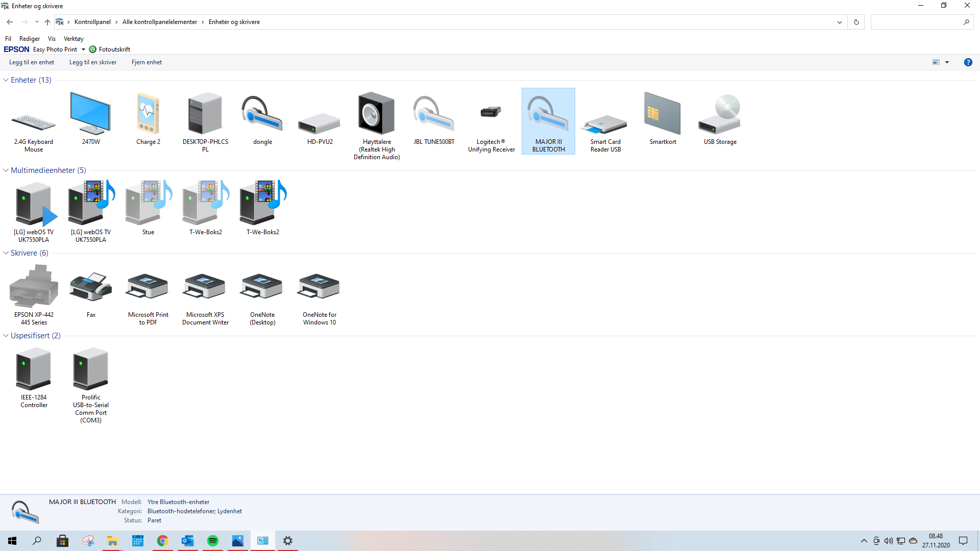Go back with the back arrow
The width and height of the screenshot is (980, 551).
pyautogui.click(x=10, y=22)
